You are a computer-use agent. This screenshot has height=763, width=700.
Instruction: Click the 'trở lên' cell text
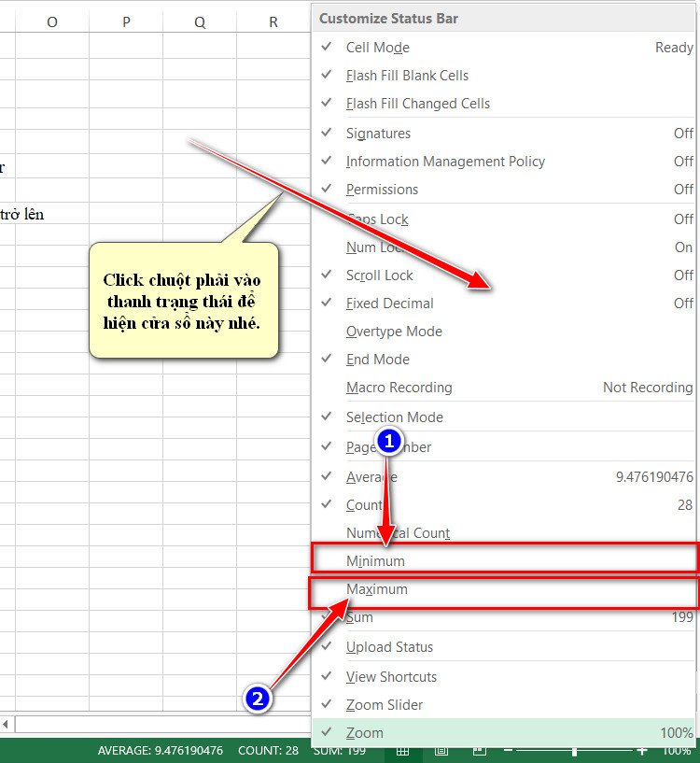point(22,214)
